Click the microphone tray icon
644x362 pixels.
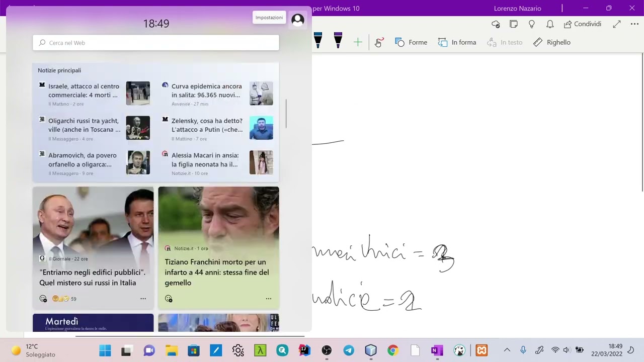pyautogui.click(x=523, y=350)
